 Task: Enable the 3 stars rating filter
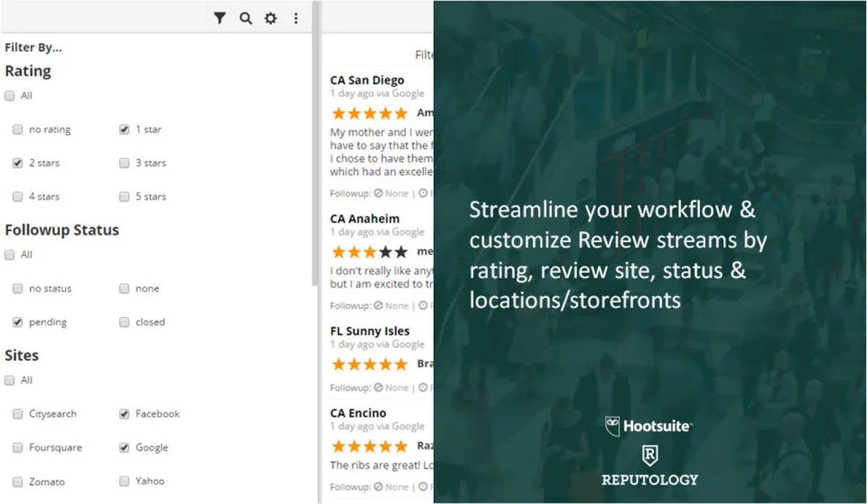pyautogui.click(x=124, y=163)
